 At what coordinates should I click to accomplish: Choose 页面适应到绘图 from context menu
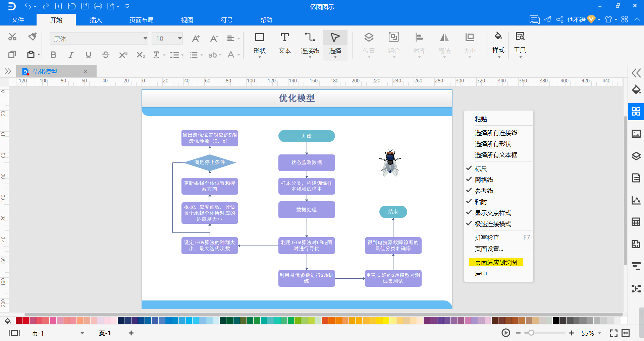(496, 262)
